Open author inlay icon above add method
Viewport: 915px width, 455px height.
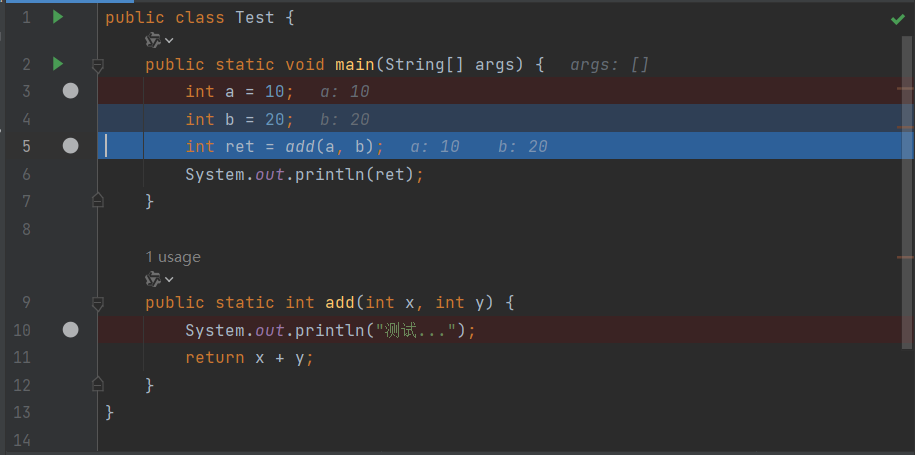(x=153, y=279)
